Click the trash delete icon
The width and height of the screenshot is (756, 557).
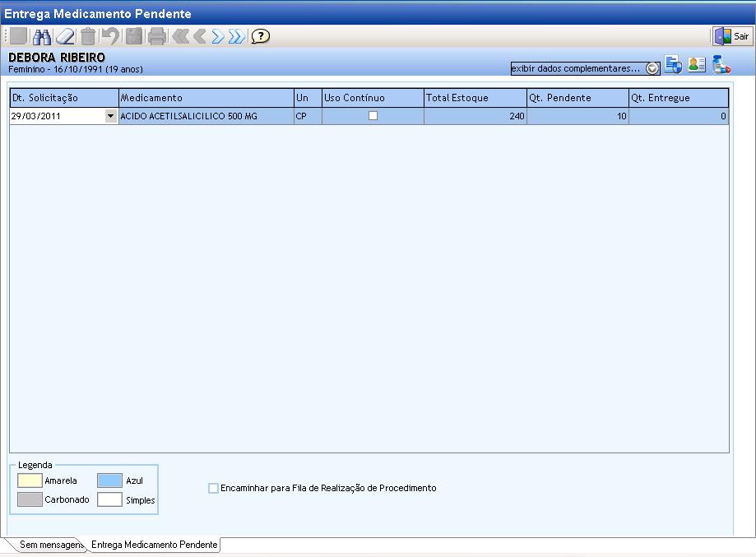88,37
